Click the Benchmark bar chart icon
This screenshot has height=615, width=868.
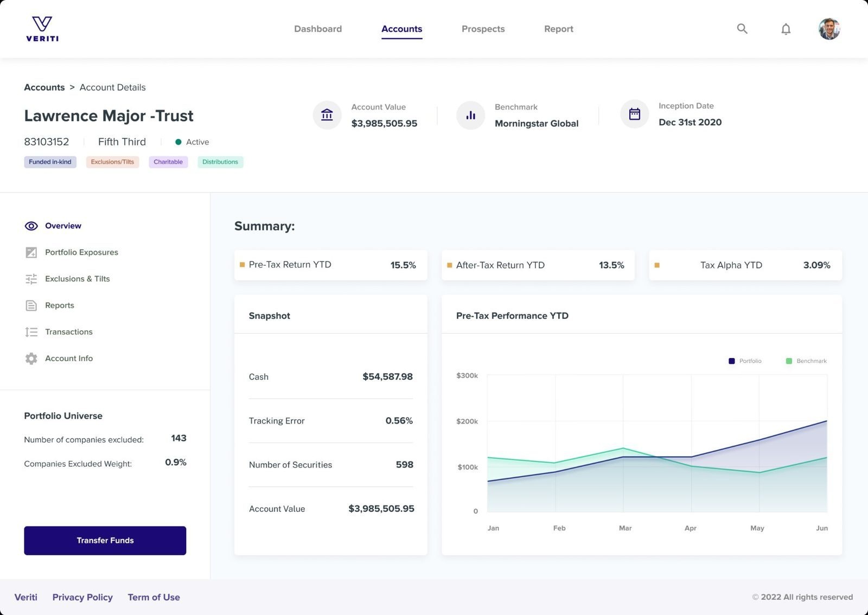pyautogui.click(x=470, y=115)
